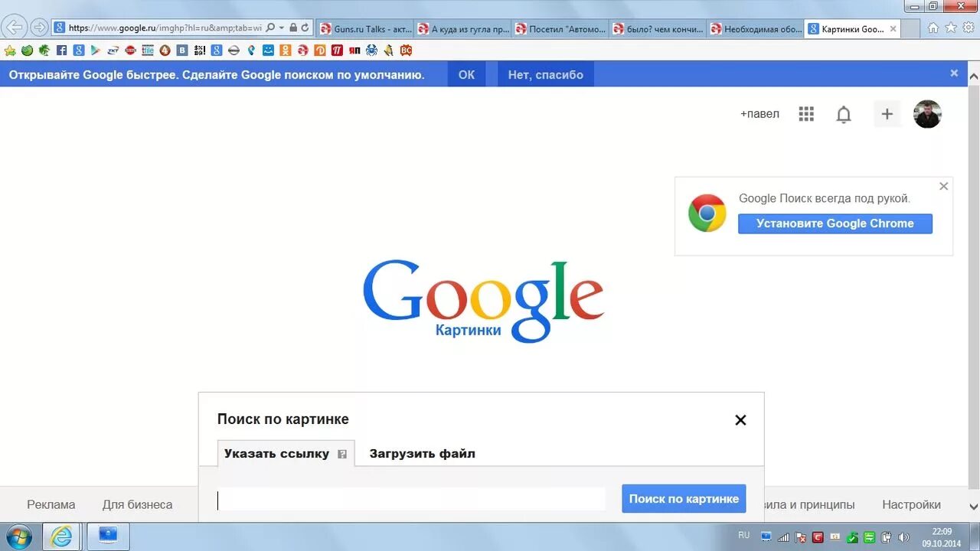980x551 pixels.
Task: Open Action Center flag tray icon
Action: click(800, 537)
